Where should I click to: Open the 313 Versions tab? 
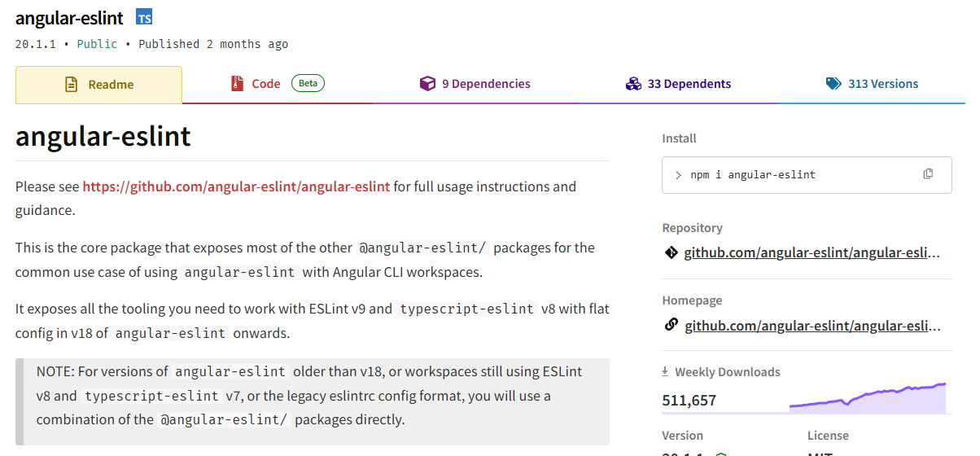coord(872,84)
